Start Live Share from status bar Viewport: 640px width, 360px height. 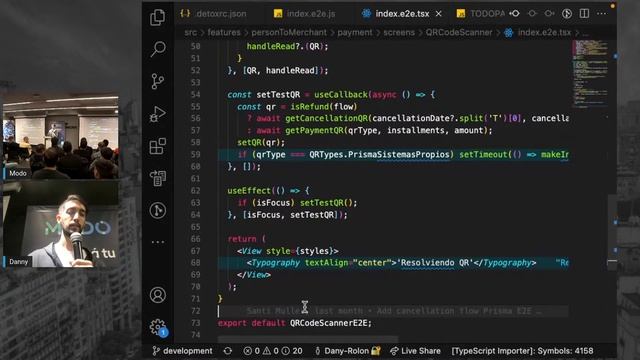point(416,351)
